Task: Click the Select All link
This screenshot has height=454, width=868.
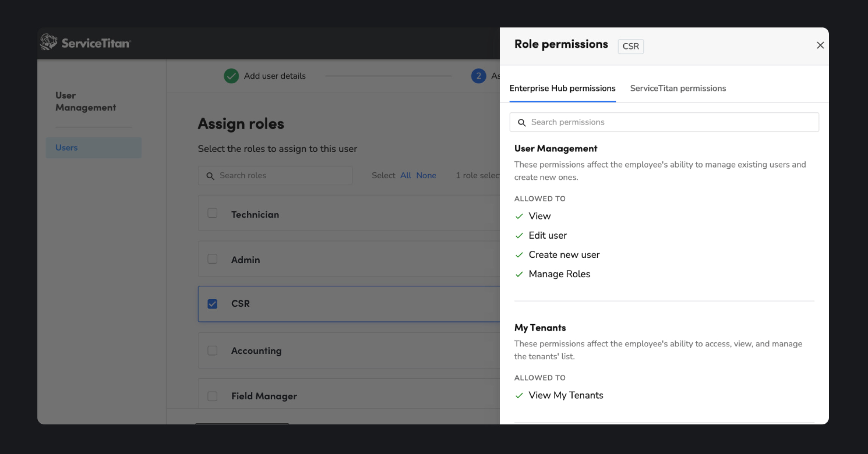Action: click(405, 176)
